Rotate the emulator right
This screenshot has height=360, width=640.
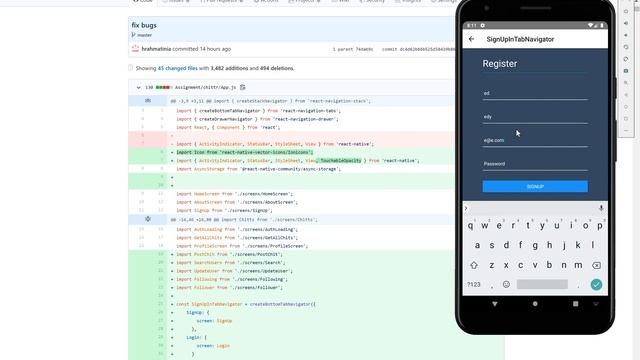click(626, 59)
